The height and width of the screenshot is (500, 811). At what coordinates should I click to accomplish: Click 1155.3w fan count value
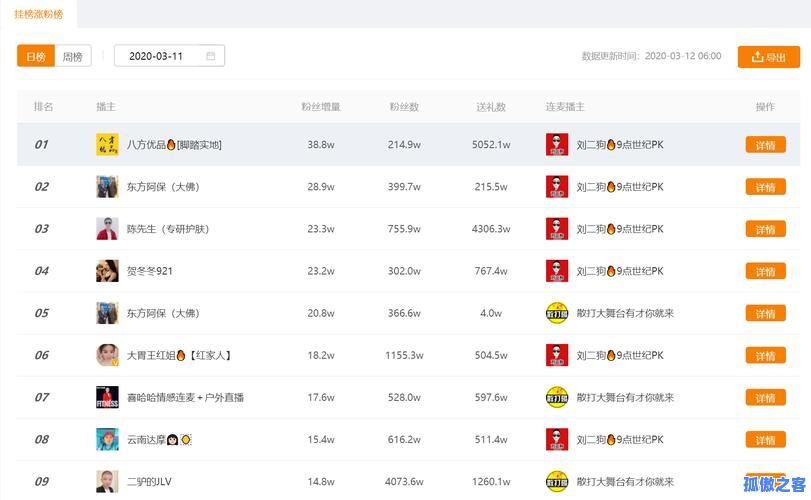404,355
